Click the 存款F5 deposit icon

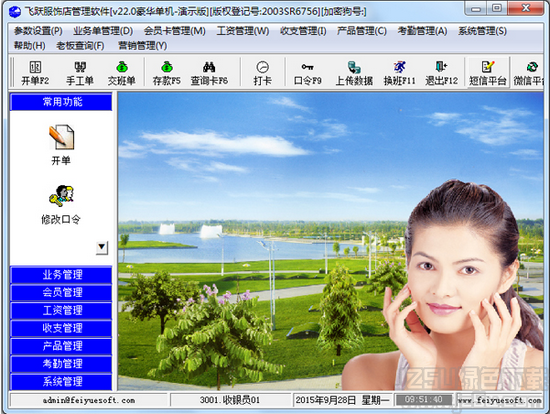pyautogui.click(x=167, y=73)
